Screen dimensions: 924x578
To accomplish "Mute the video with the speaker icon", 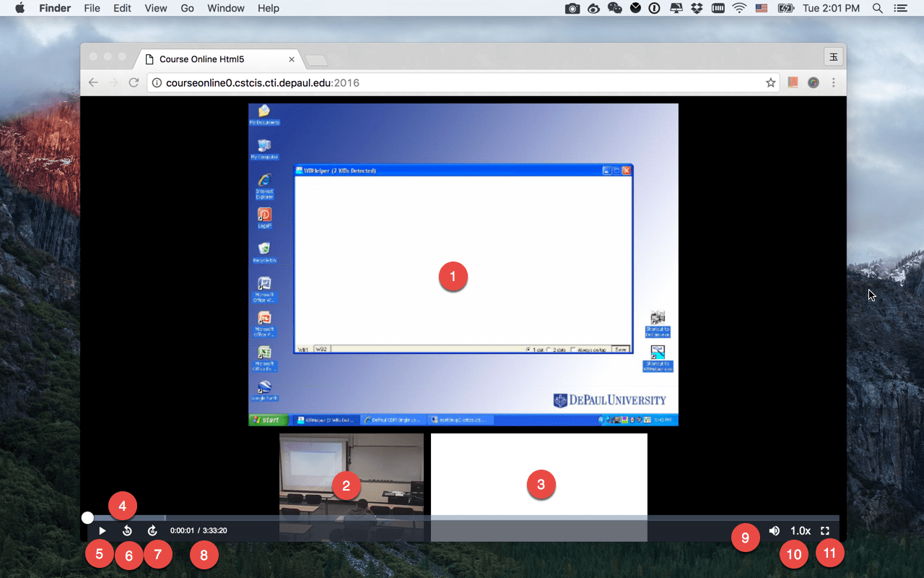I will (775, 530).
